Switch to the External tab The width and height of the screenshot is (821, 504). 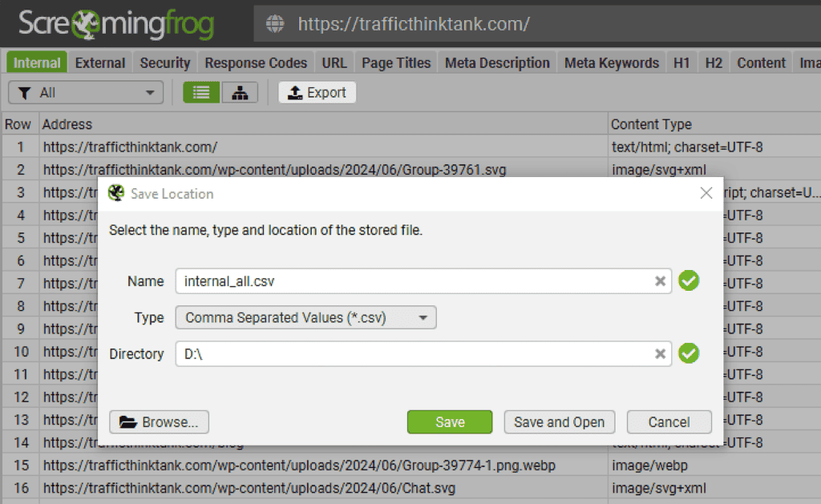pos(99,62)
